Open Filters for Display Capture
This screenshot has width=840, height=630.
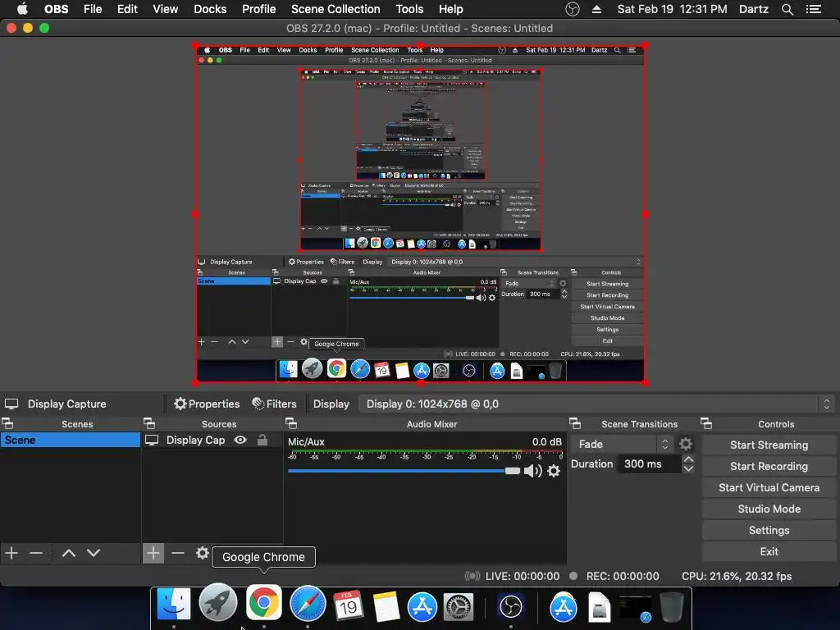(x=274, y=404)
